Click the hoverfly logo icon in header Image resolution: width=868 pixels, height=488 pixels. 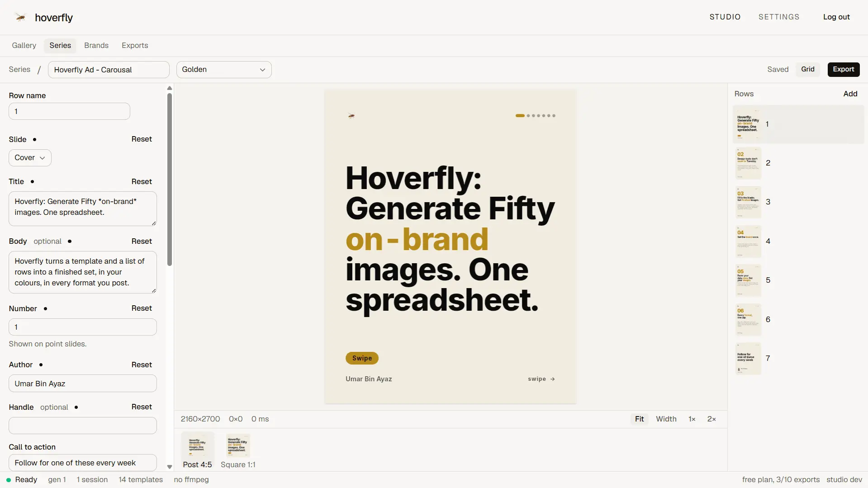click(x=20, y=18)
